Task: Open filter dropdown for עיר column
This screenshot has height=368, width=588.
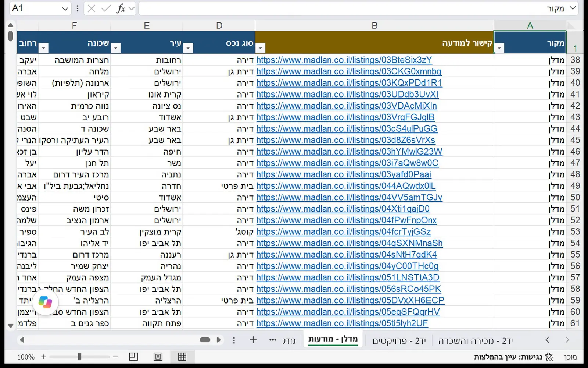Action: (x=116, y=48)
